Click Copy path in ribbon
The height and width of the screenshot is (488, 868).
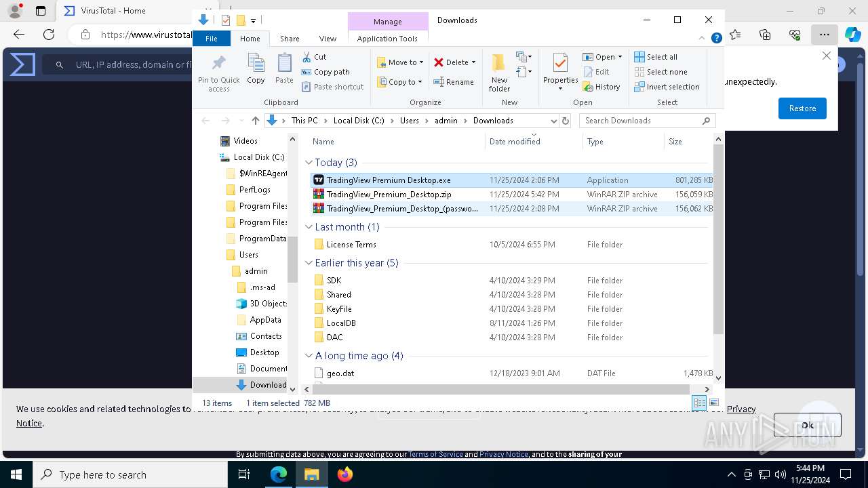(x=325, y=72)
